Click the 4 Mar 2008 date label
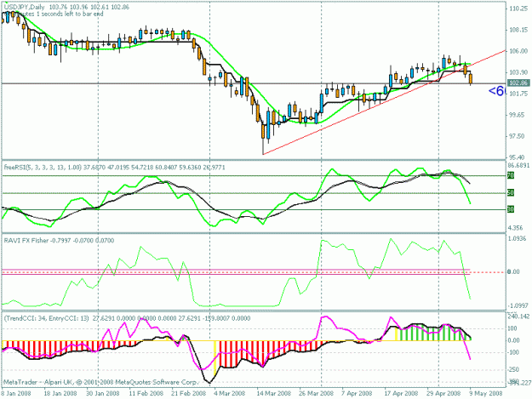 [230, 394]
